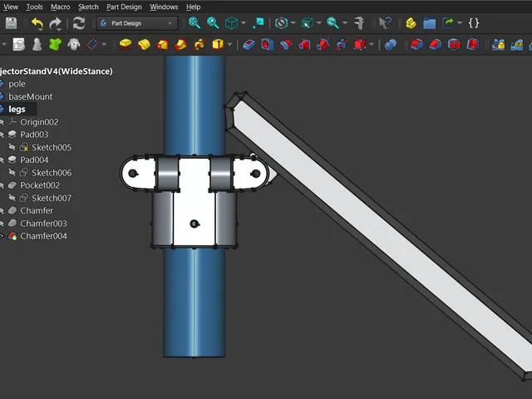The image size is (532, 399).
Task: Select the Subtractive Helix tool
Action: (341, 44)
